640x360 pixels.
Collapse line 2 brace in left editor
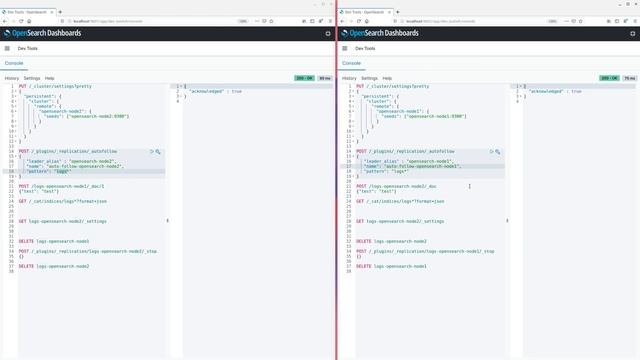[x=16, y=91]
